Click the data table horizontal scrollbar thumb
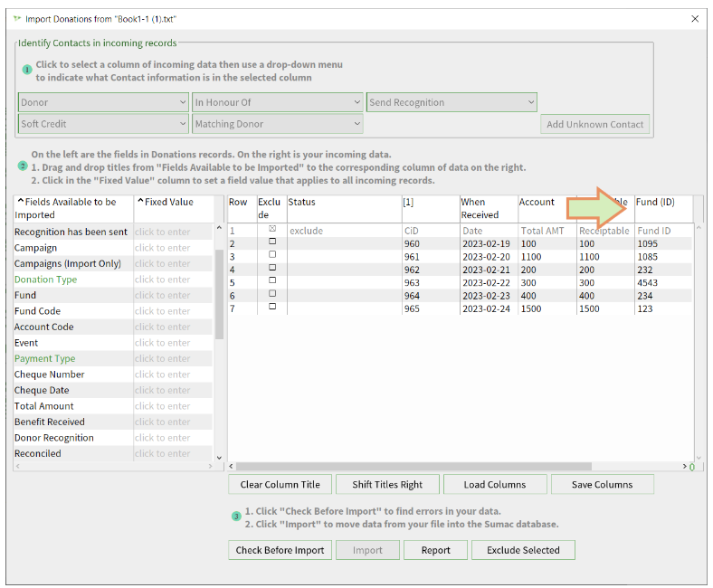Image resolution: width=713 pixels, height=588 pixels. pyautogui.click(x=414, y=467)
